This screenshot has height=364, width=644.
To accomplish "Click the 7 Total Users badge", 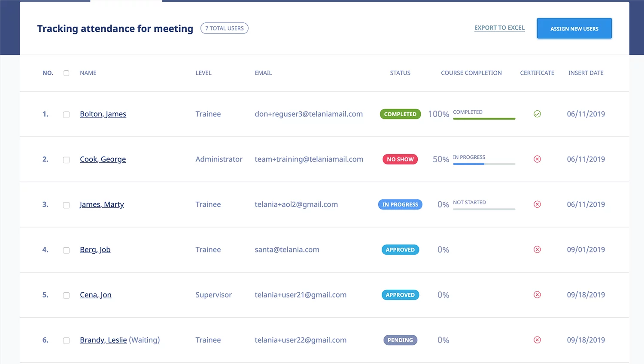I will coord(224,28).
